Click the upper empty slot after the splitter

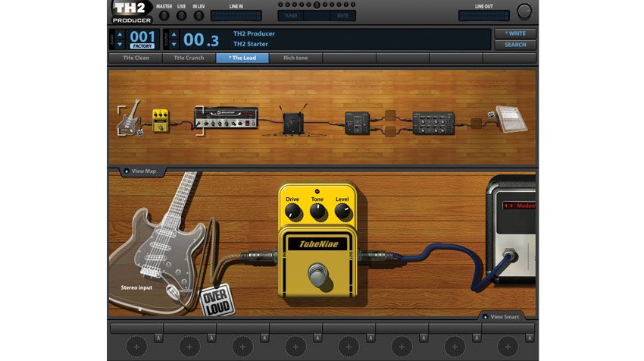[x=390, y=115]
